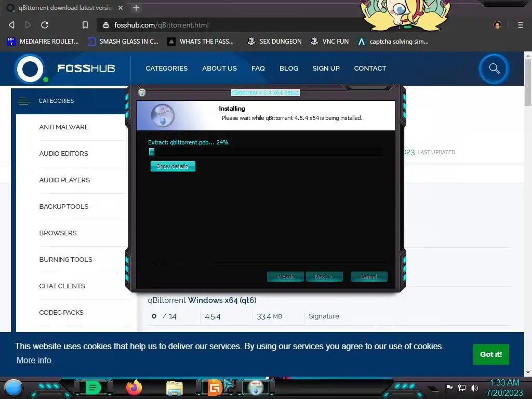Open the ABOUT US page

[x=220, y=68]
